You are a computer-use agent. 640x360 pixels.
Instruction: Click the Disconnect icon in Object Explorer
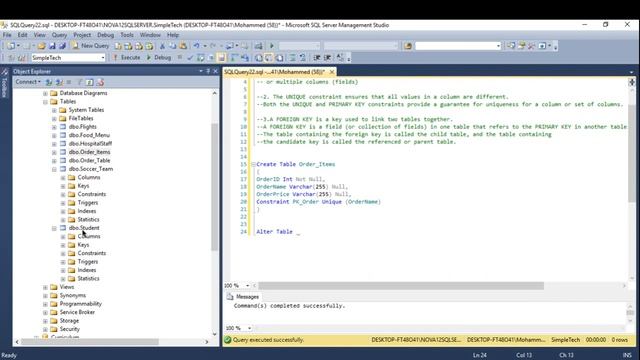click(x=59, y=82)
